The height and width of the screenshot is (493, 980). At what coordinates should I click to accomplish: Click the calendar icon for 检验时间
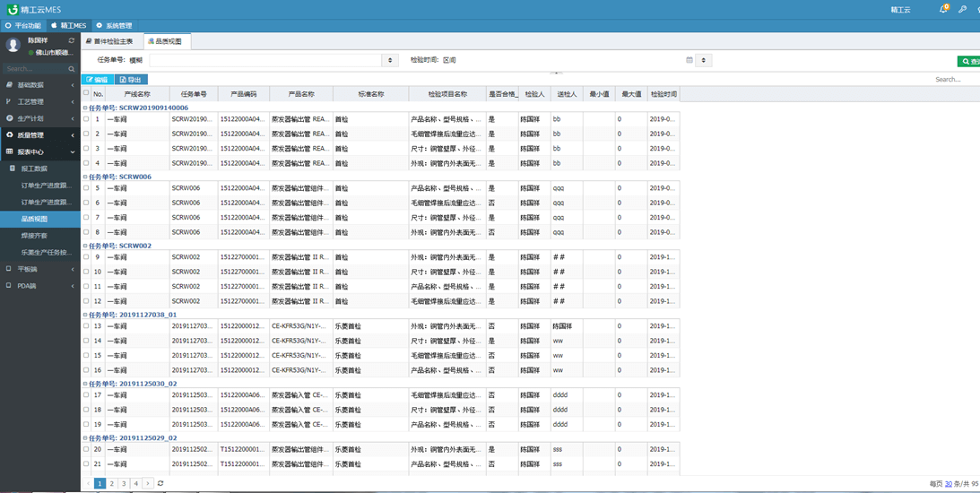[x=689, y=60]
